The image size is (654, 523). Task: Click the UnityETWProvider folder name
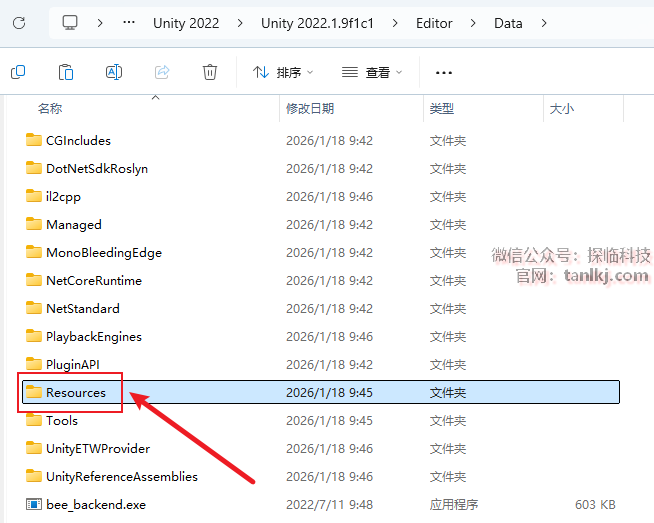pos(98,449)
